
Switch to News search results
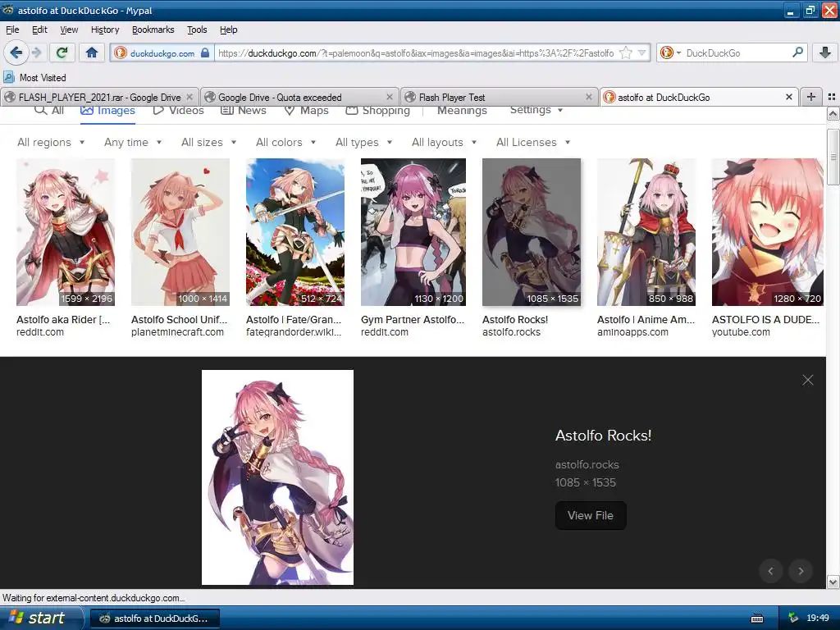(x=244, y=111)
